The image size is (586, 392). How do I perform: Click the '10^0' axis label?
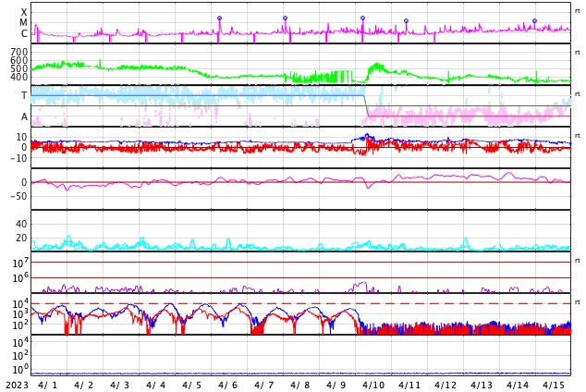point(19,370)
